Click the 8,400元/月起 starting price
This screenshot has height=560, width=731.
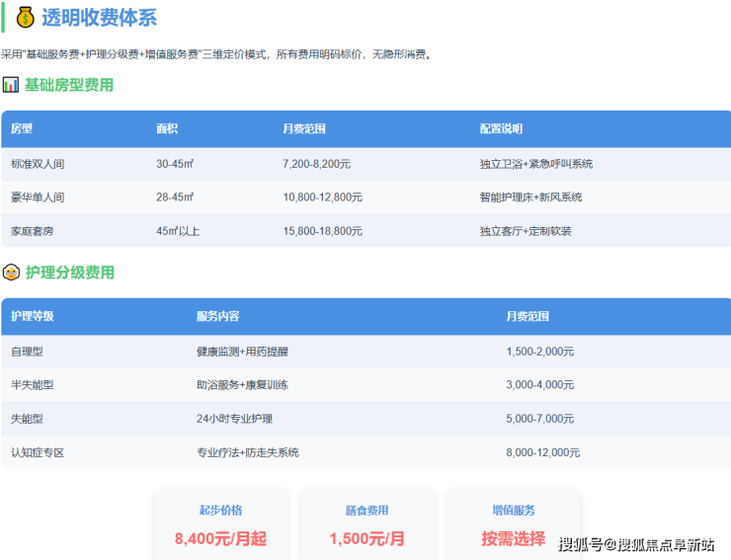(x=220, y=539)
